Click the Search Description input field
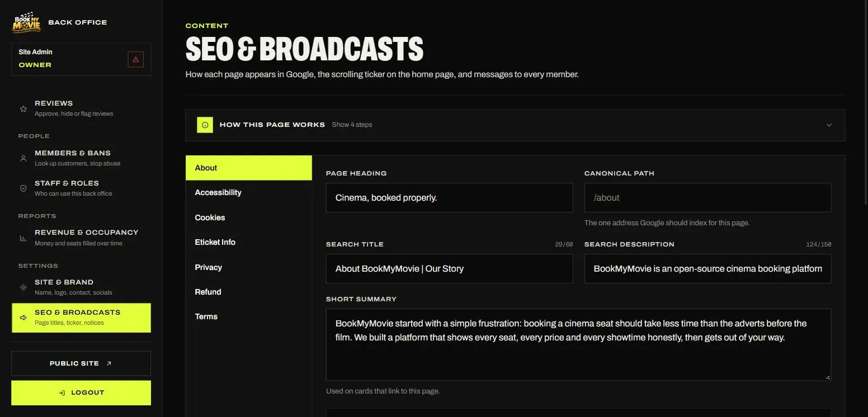The width and height of the screenshot is (868, 417). coord(707,268)
